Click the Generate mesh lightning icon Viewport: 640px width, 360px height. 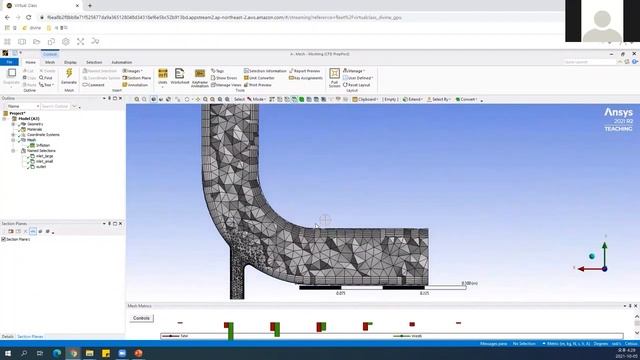coord(69,74)
